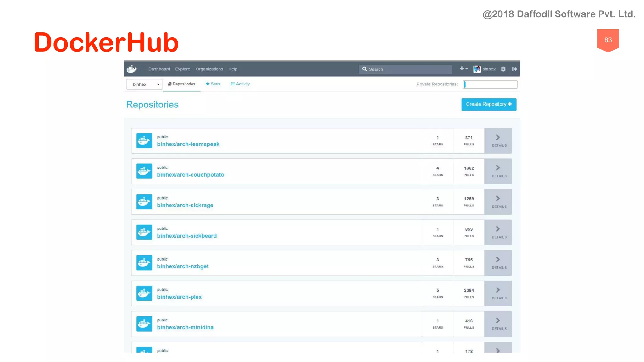The image size is (644, 362).
Task: Expand the plus create dropdown
Action: point(464,69)
